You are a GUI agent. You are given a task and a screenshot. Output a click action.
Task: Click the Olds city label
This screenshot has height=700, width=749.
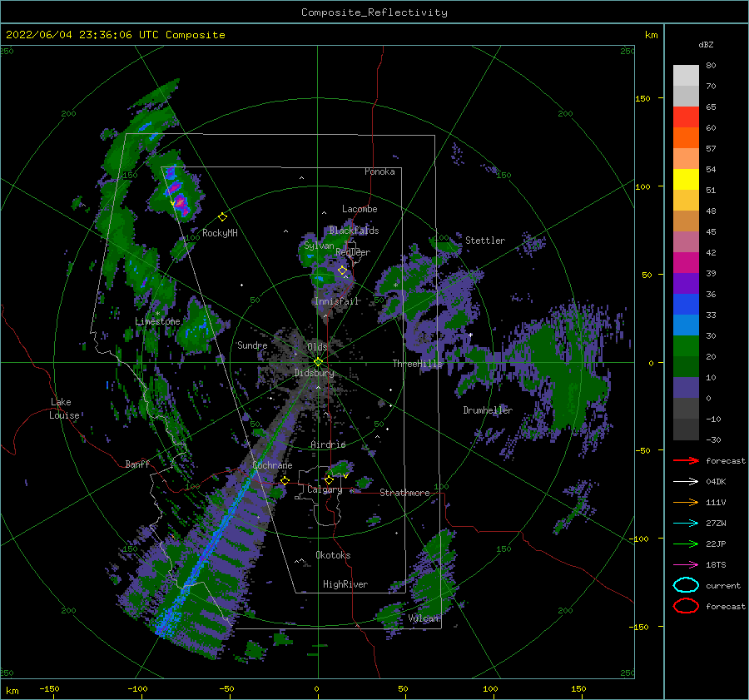pyautogui.click(x=317, y=347)
